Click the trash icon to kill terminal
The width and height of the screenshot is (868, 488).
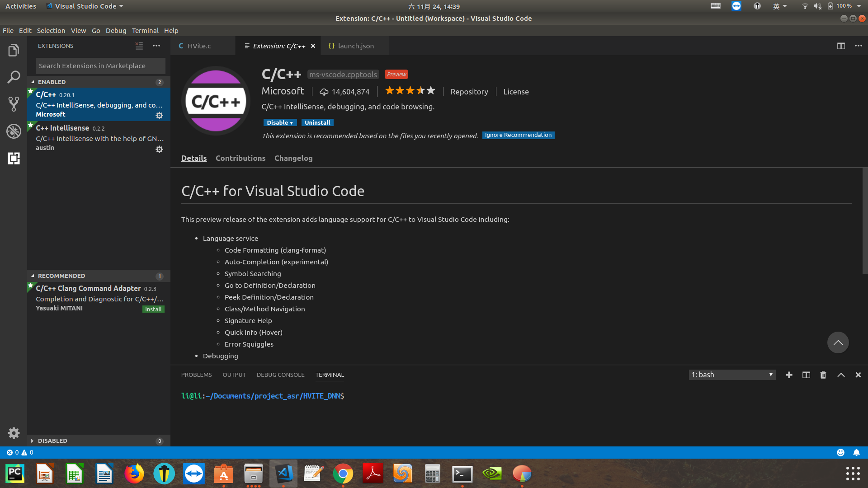point(823,375)
